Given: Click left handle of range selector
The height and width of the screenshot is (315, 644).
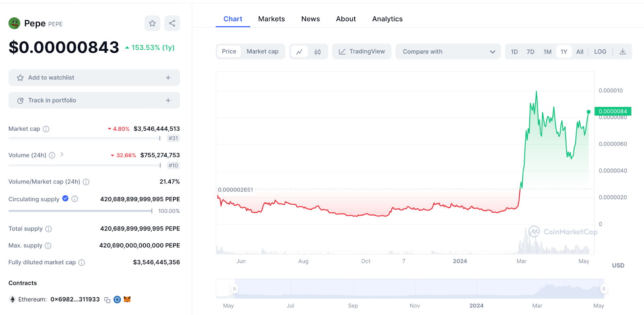Looking at the screenshot, I should pyautogui.click(x=235, y=289).
